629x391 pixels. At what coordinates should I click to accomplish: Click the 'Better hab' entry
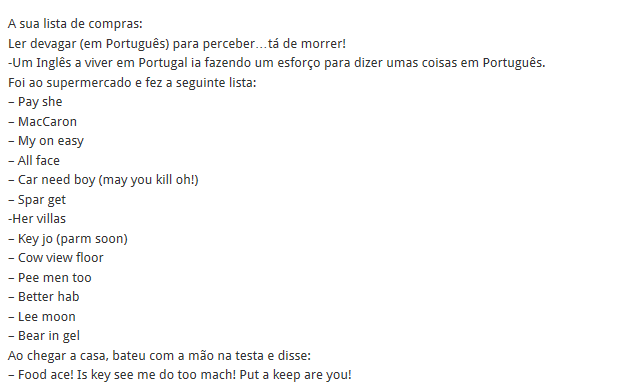point(44,297)
